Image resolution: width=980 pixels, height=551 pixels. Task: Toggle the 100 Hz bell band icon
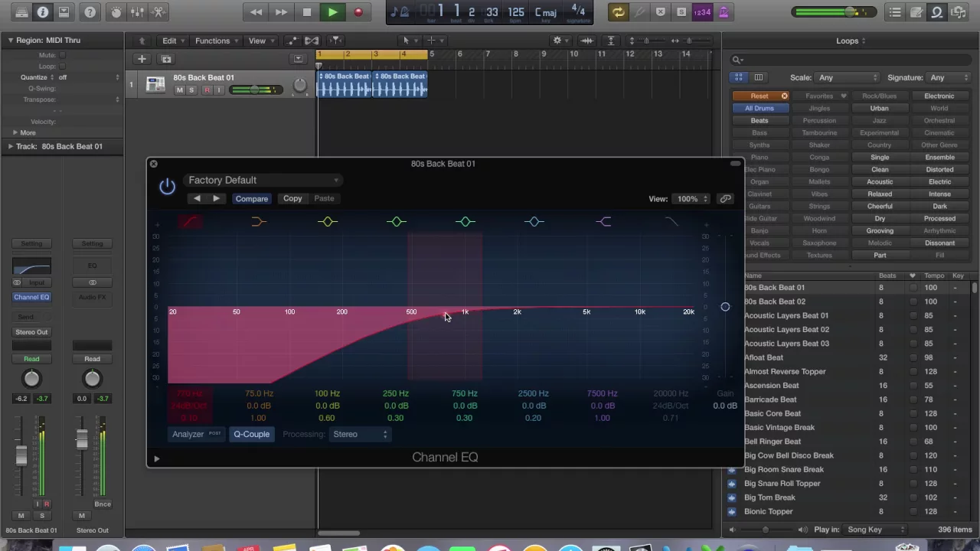(x=328, y=222)
